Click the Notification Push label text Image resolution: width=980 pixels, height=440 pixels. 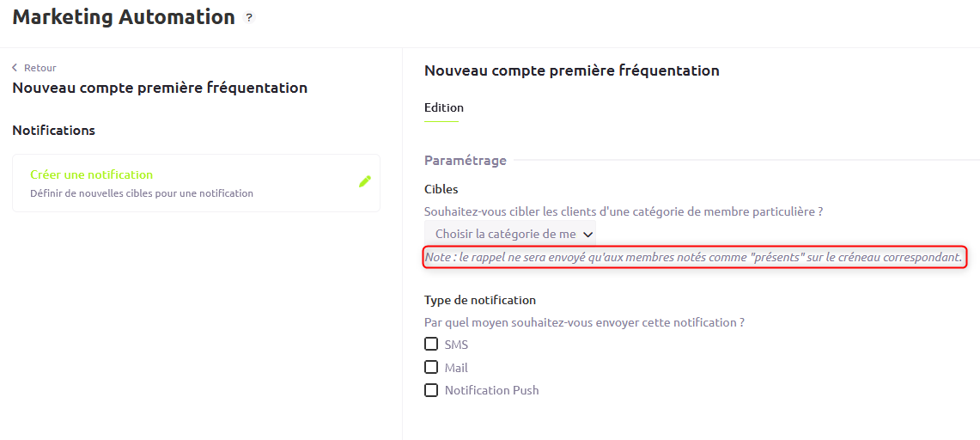click(492, 391)
